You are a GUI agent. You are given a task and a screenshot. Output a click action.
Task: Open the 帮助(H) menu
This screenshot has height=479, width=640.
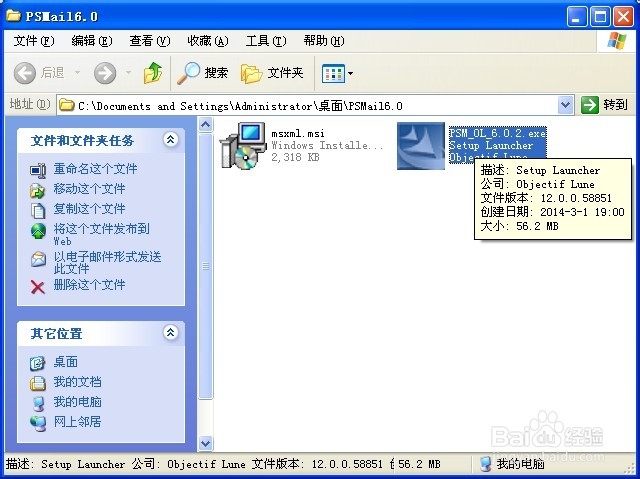(x=324, y=41)
